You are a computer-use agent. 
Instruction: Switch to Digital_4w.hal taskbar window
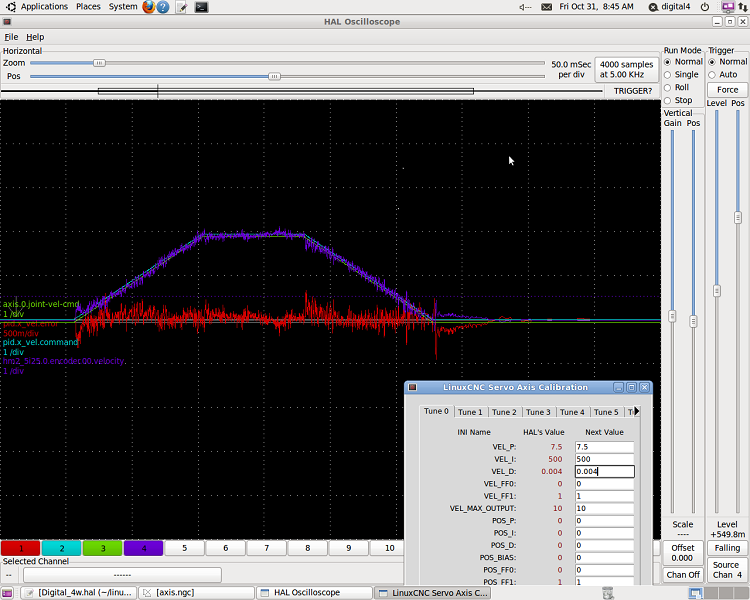coord(79,593)
